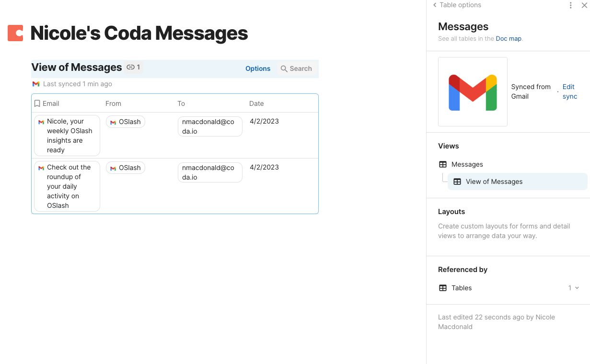Click the OSlash sender chip in the weekly insights row
Screen dimensions: 590x364
pyautogui.click(x=126, y=122)
